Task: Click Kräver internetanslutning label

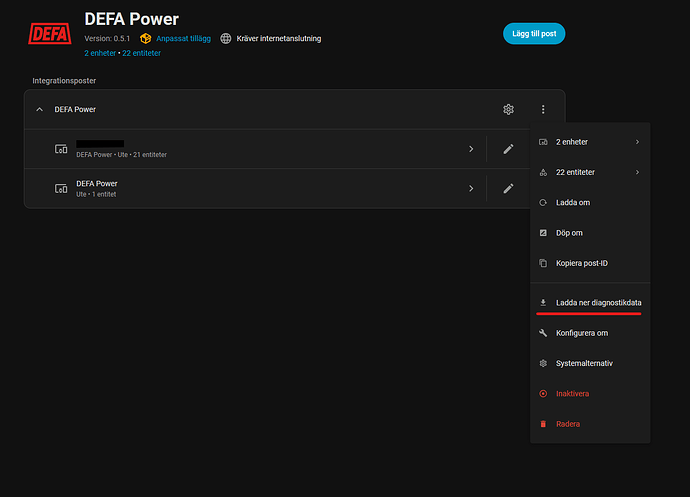Action: coord(279,39)
